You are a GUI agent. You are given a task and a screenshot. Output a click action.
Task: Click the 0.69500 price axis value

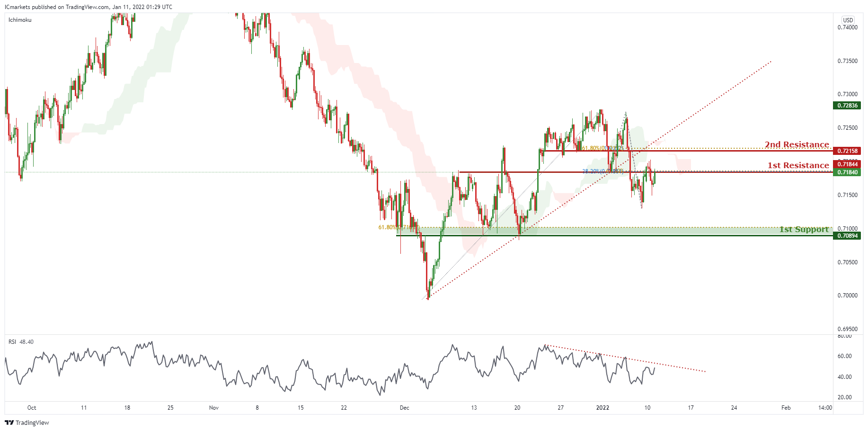tap(847, 329)
